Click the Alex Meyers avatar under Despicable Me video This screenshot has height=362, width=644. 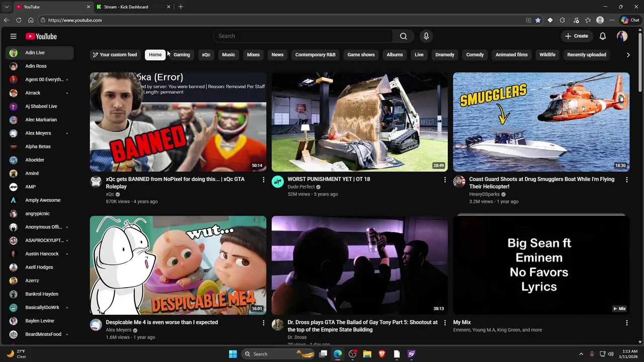point(96,325)
